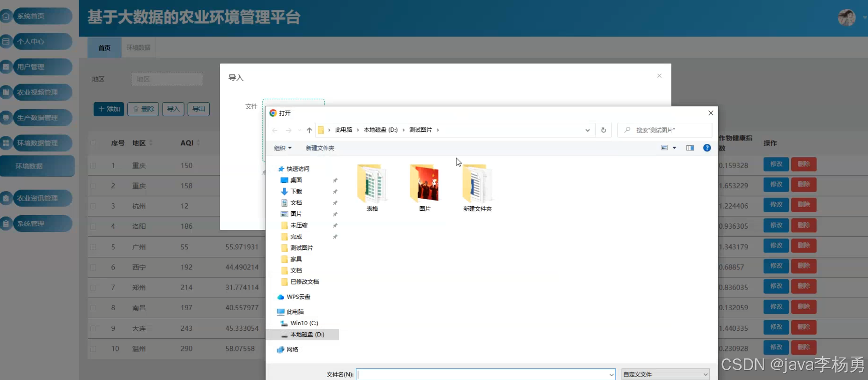Click Back arrow in file dialog
868x380 pixels.
click(x=275, y=130)
